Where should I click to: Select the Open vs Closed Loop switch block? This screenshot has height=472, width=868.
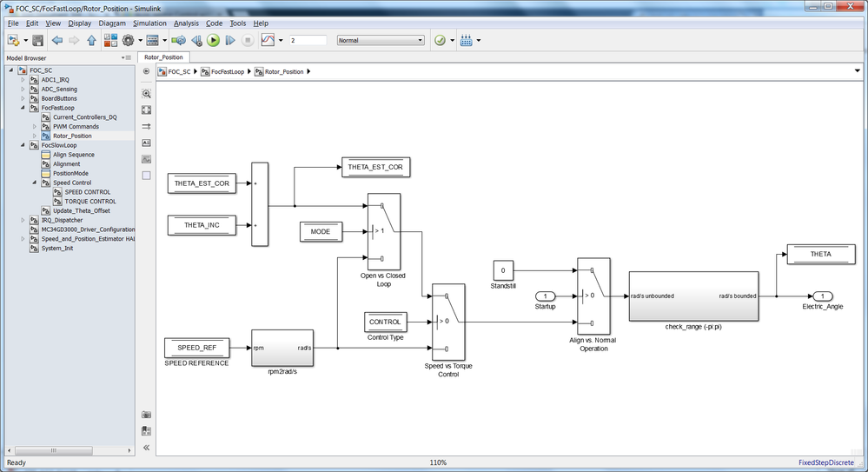(x=384, y=231)
